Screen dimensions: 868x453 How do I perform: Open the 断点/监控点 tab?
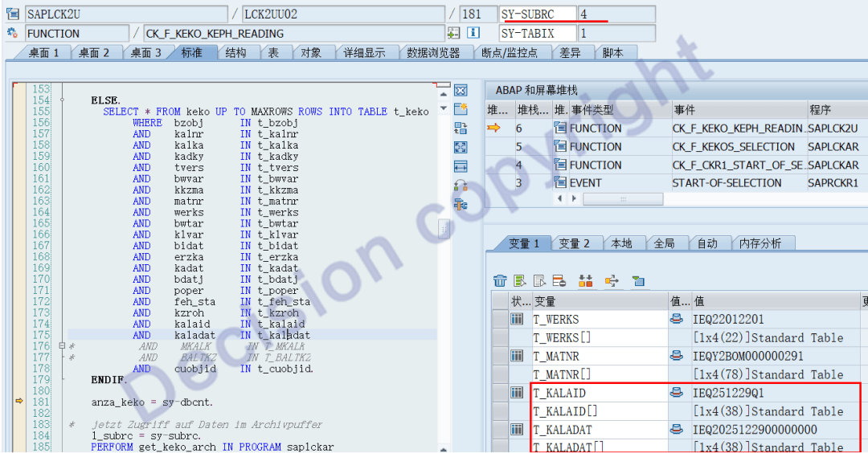point(509,52)
